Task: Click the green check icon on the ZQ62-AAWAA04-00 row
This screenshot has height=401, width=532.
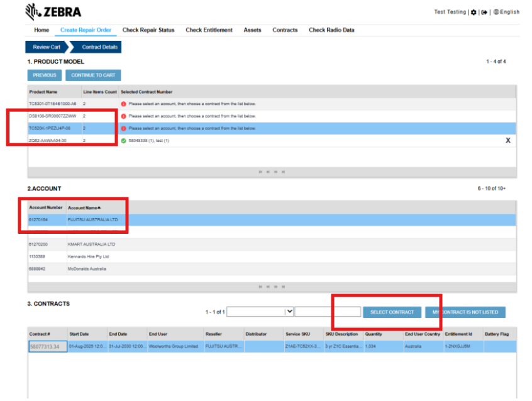Action: click(x=123, y=140)
